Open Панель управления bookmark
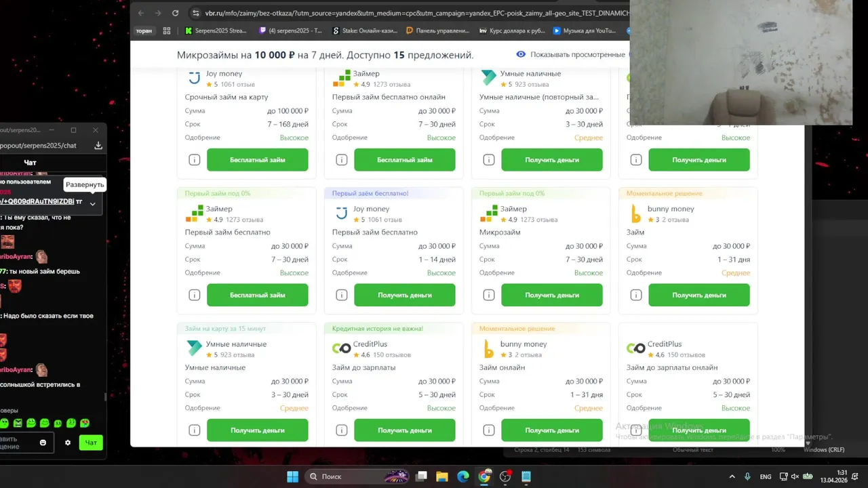Viewport: 868px width, 488px height. tap(437, 30)
